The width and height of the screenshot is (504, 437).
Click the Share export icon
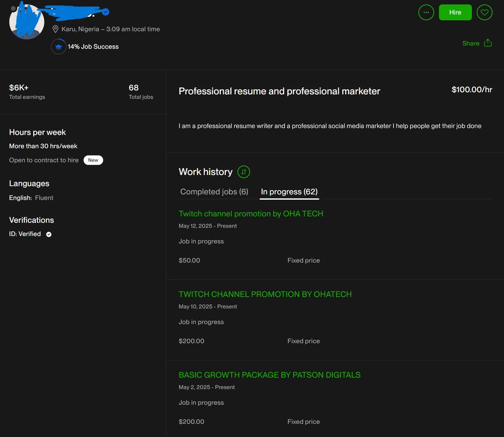[x=488, y=43]
